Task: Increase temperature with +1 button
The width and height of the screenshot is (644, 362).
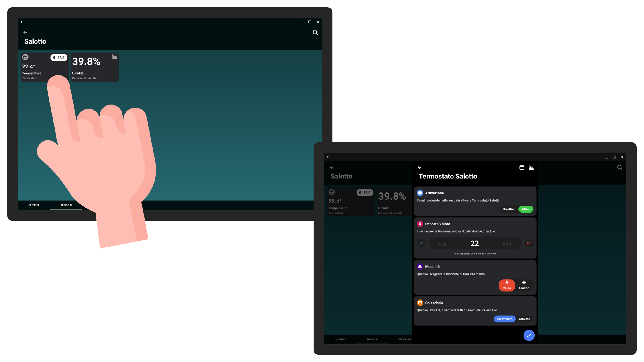Action: pos(529,243)
